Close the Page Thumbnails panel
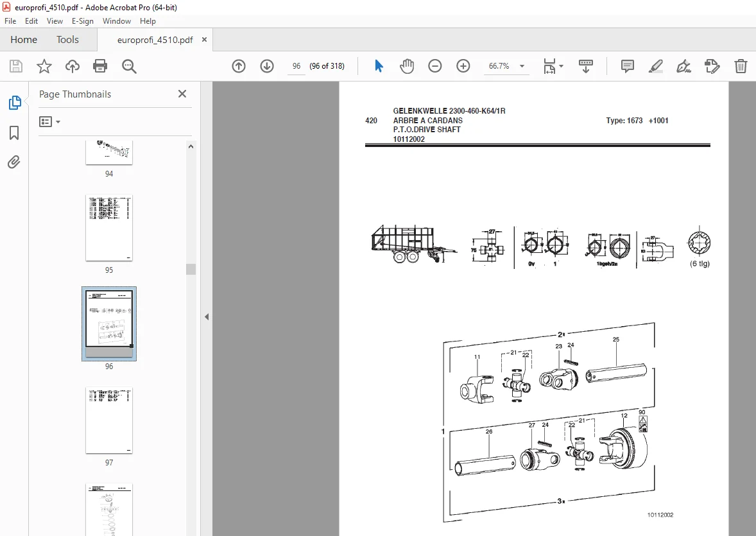The image size is (756, 536). [x=182, y=94]
